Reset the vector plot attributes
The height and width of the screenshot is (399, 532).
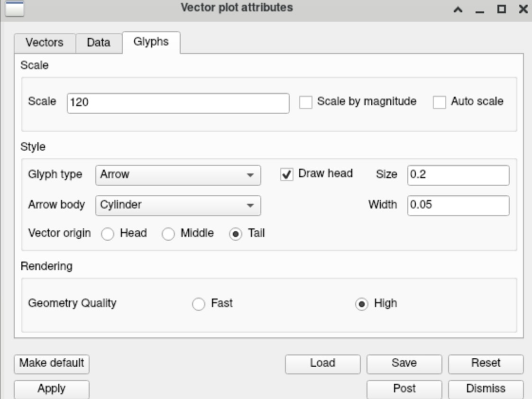click(x=486, y=363)
